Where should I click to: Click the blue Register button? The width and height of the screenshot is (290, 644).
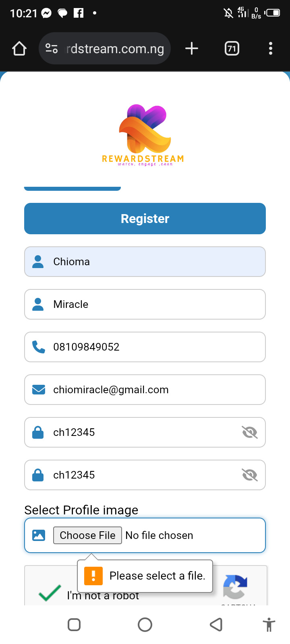click(x=145, y=219)
